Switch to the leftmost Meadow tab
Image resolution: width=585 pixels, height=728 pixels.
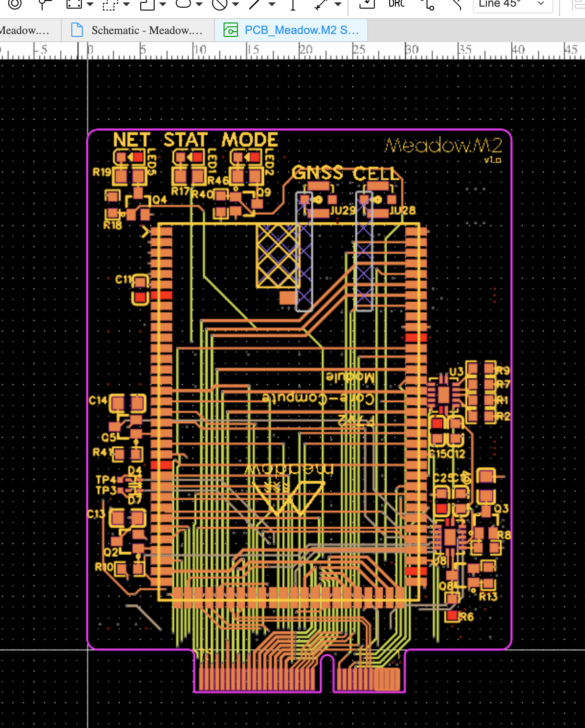[30, 30]
